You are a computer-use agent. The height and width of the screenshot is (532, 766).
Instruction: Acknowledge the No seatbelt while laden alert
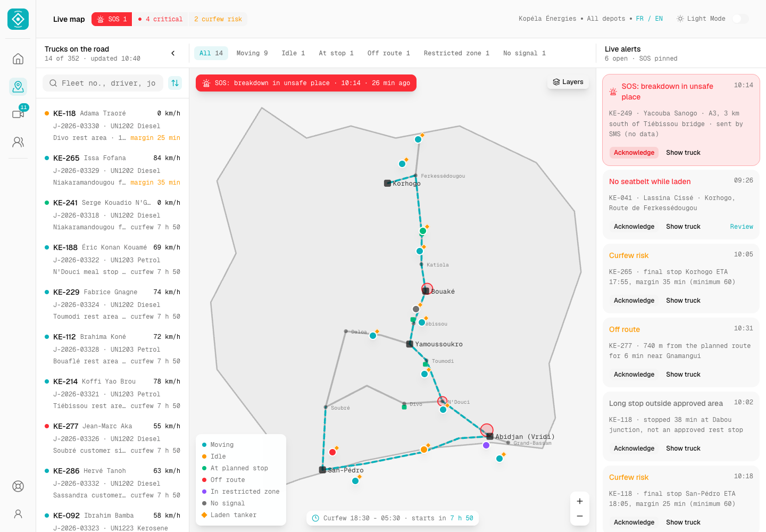tap(634, 227)
